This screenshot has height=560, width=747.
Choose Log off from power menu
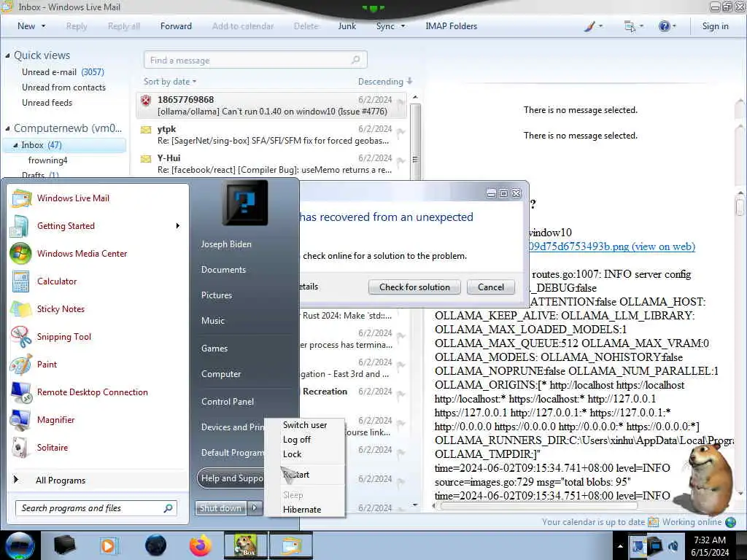point(296,440)
